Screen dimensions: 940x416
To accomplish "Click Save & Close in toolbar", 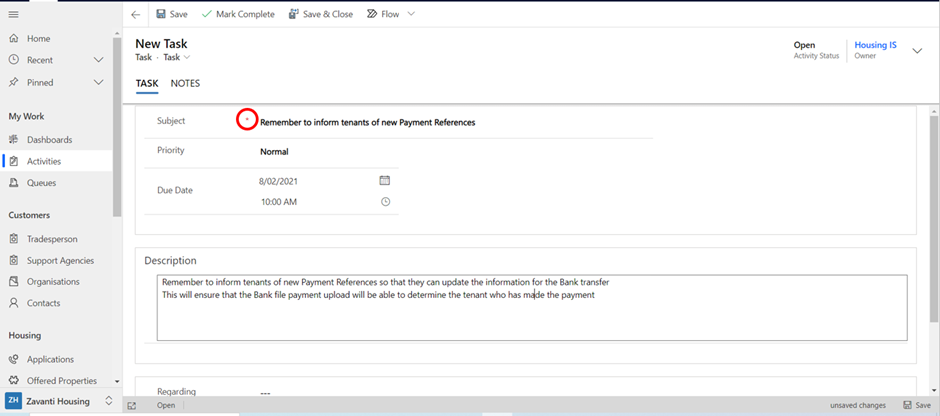I will coord(321,14).
